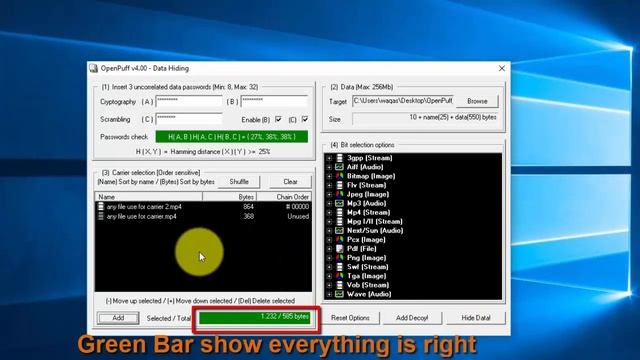Image resolution: width=640 pixels, height=360 pixels.
Task: Sort carriers by the Name column header
Action: tap(149, 197)
